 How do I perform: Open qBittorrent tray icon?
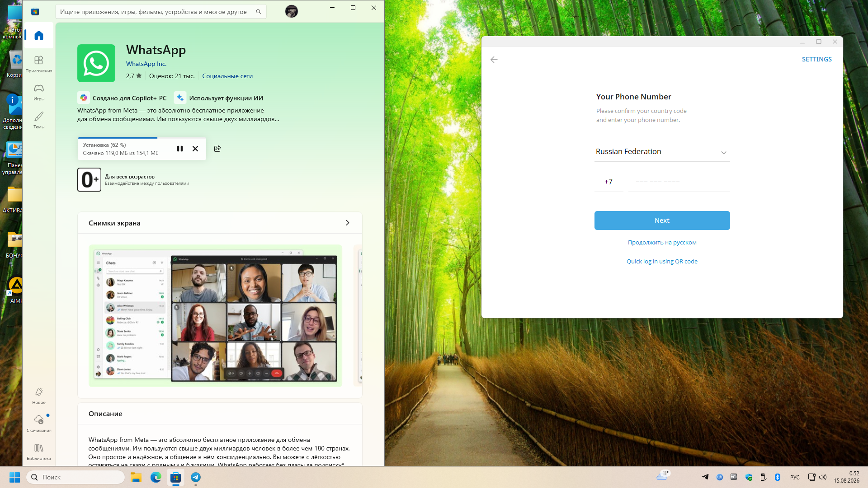tap(720, 477)
